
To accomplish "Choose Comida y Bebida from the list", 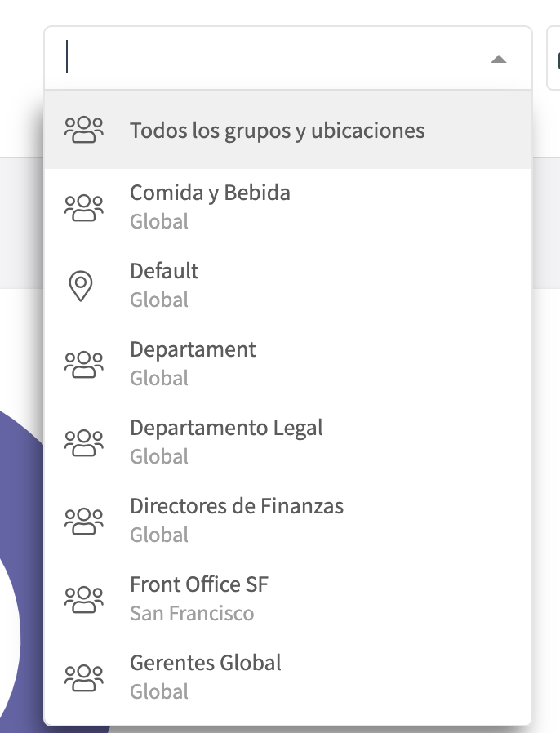I will click(210, 193).
